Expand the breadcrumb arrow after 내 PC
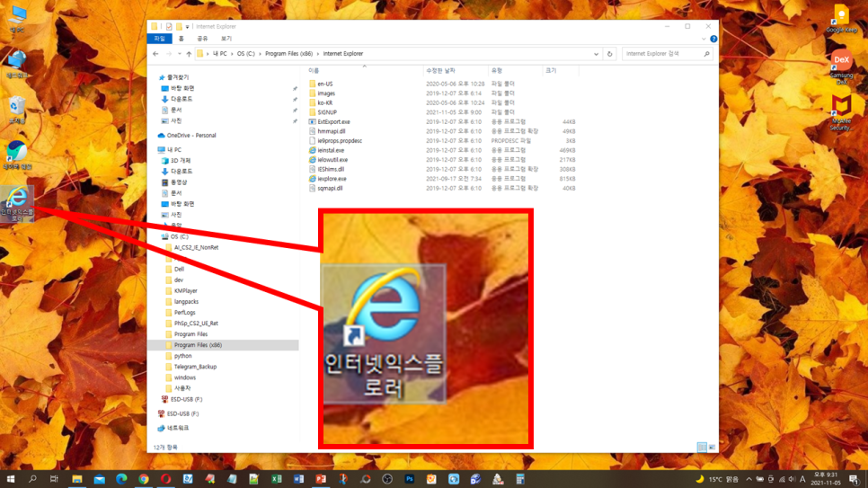 [x=232, y=54]
